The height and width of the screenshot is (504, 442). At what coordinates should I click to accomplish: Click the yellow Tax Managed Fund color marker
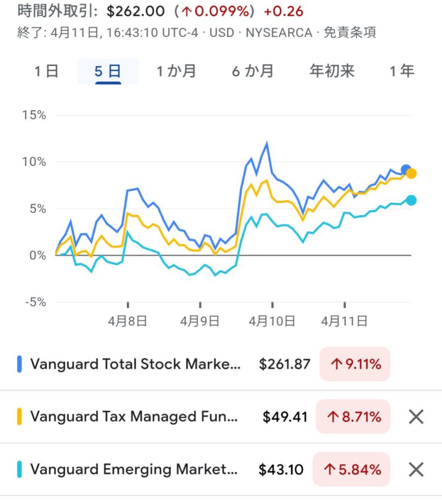coord(20,417)
